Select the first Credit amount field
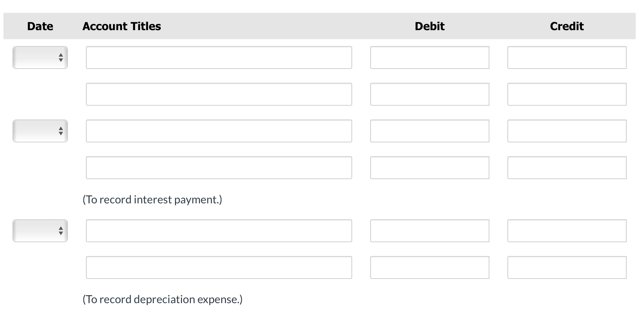Viewport: 644px width, 317px height. click(567, 58)
